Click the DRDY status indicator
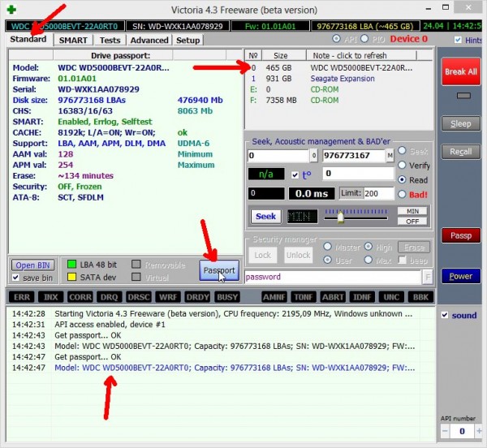The image size is (487, 448). (x=199, y=298)
